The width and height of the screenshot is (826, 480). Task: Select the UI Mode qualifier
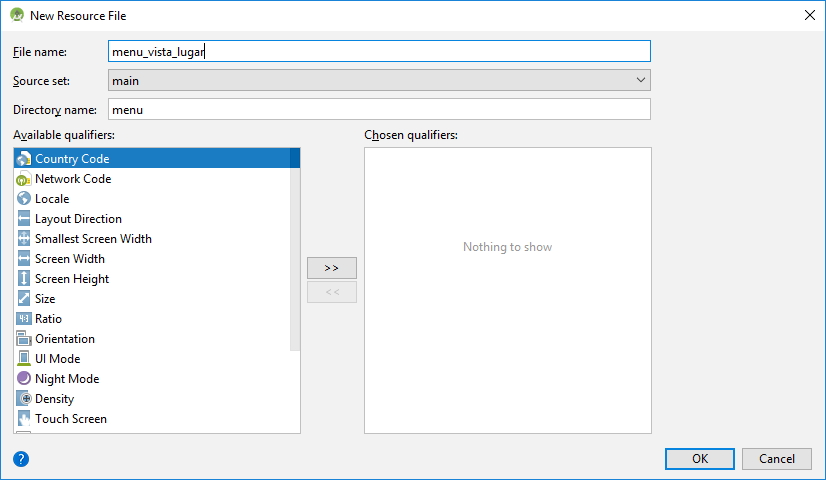57,359
